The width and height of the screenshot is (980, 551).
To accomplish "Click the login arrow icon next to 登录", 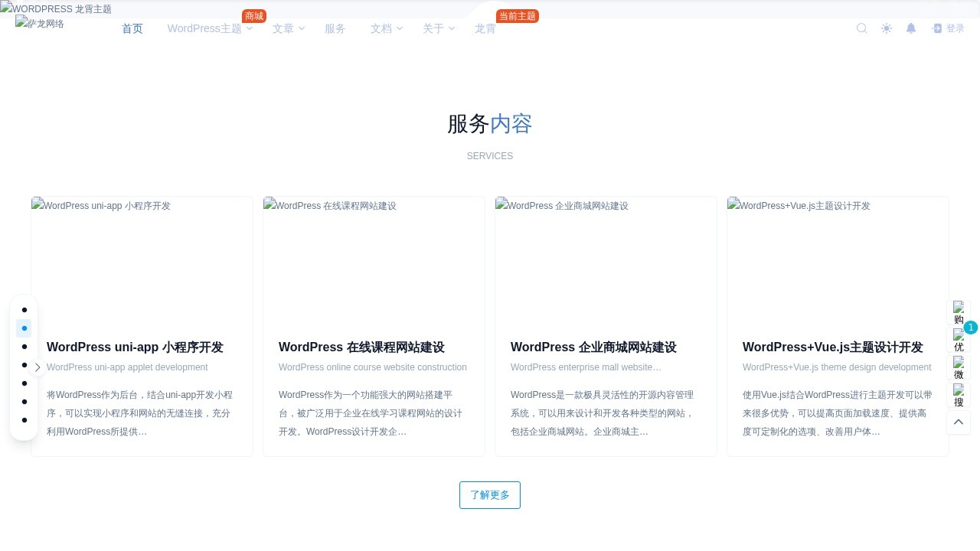I will coord(936,28).
